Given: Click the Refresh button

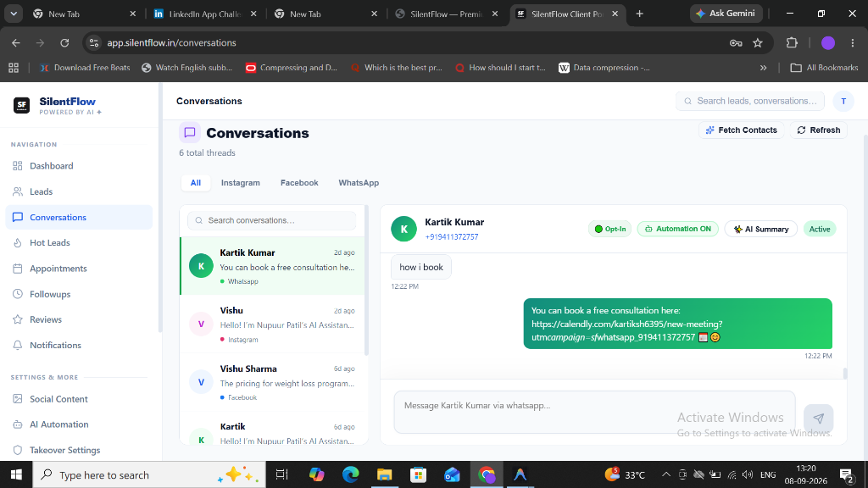Looking at the screenshot, I should (x=818, y=130).
